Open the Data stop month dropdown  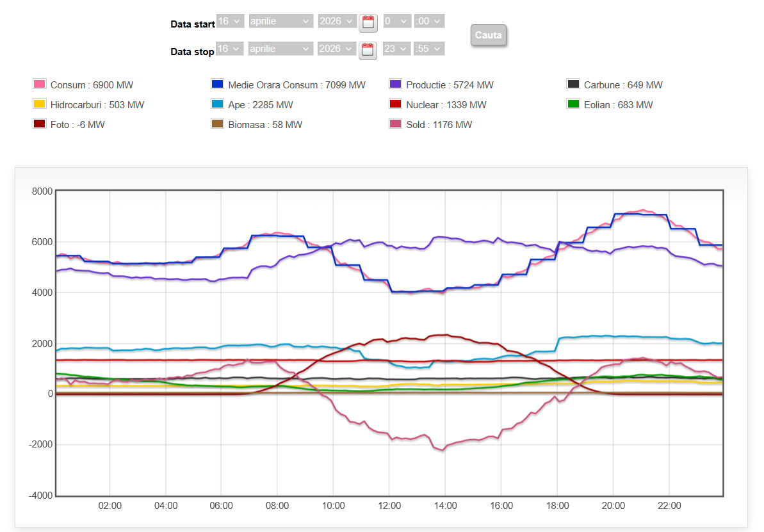281,49
